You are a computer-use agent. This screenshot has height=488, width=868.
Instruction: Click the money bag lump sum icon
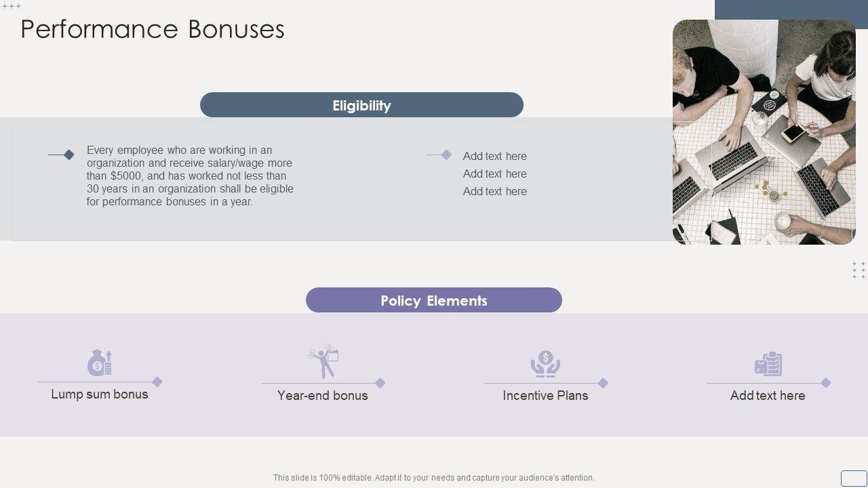click(x=100, y=363)
